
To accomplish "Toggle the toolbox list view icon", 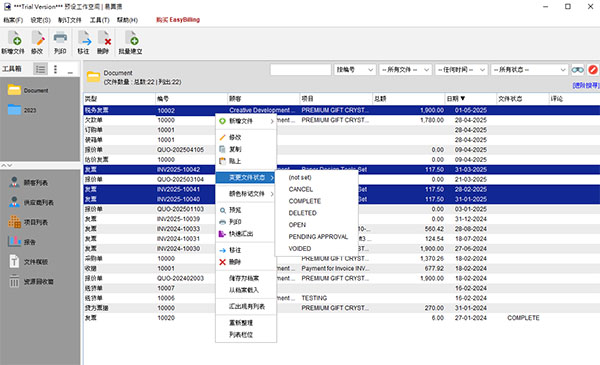I will pyautogui.click(x=40, y=69).
